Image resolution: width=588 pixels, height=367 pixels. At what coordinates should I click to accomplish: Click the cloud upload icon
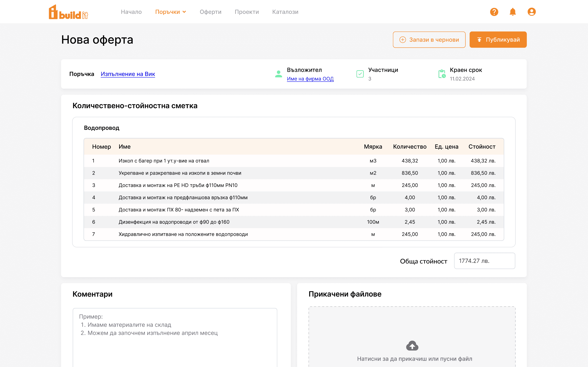tap(412, 346)
